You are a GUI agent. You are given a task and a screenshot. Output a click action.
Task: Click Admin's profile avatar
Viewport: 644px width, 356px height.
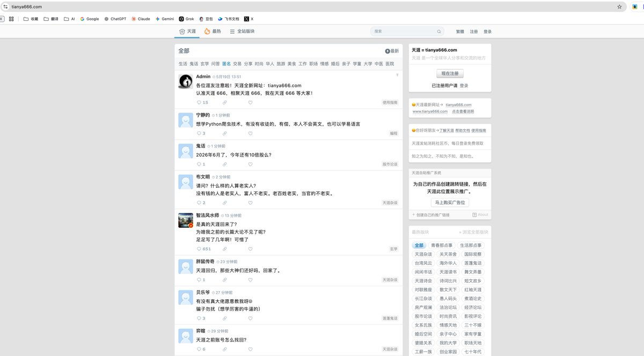(186, 81)
